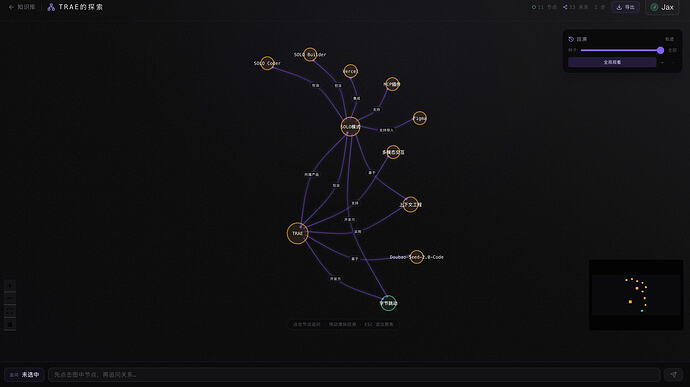
Task: Select the SOLO Builder node
Action: tap(310, 55)
